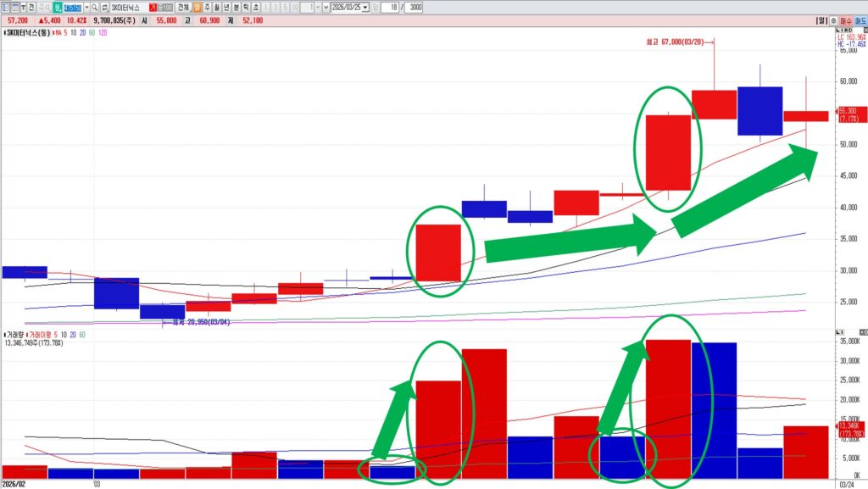868x489 pixels.
Task: Click the swap arrows icon beside search
Action: click(104, 7)
